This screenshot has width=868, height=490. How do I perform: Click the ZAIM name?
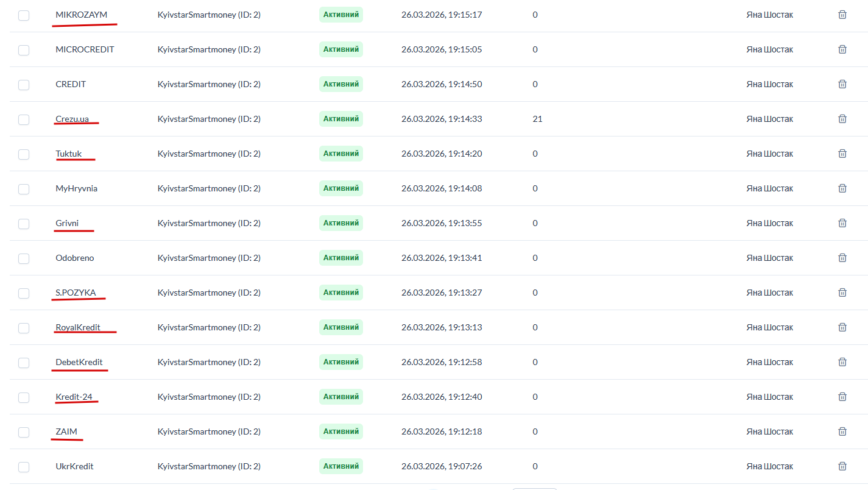66,431
